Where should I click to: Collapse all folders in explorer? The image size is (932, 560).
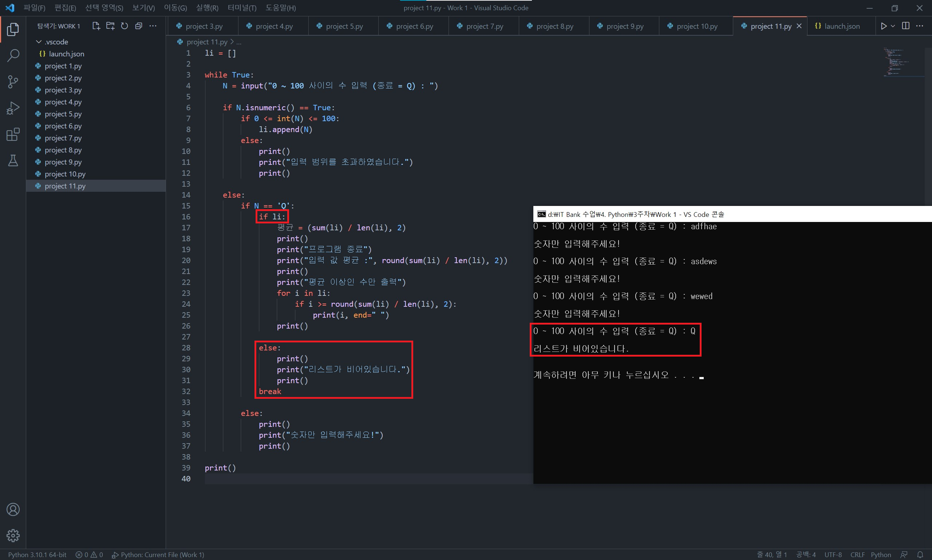click(139, 26)
